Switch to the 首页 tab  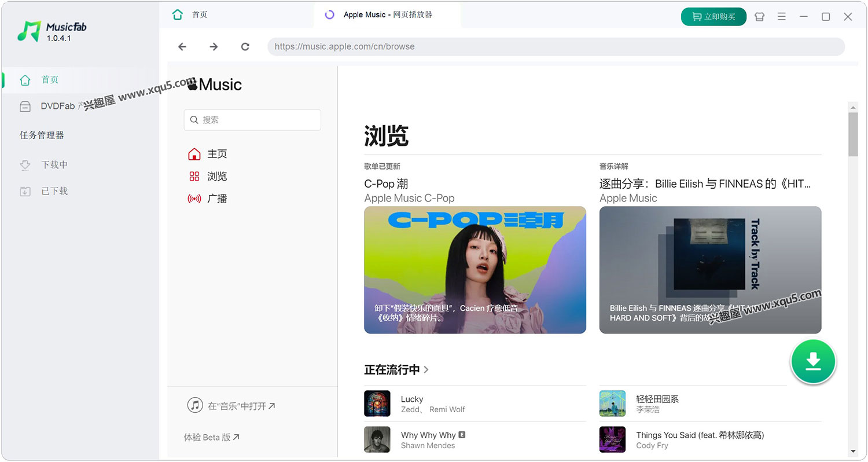click(237, 15)
